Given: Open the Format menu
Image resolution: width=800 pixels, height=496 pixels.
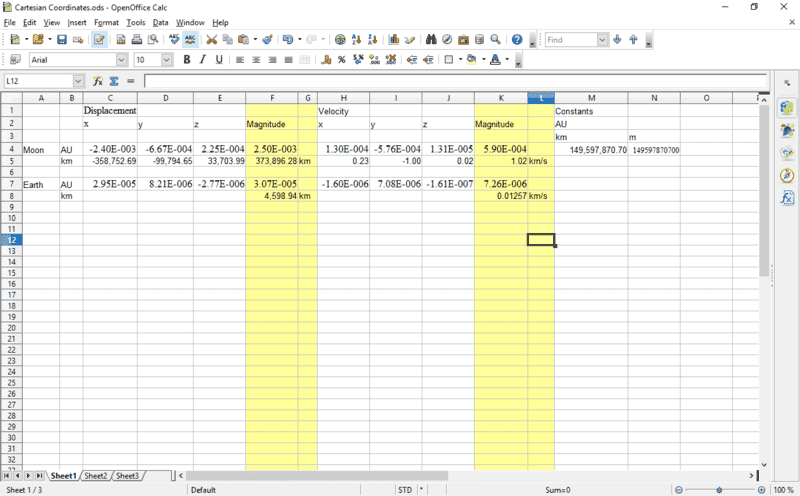Looking at the screenshot, I should [x=105, y=22].
